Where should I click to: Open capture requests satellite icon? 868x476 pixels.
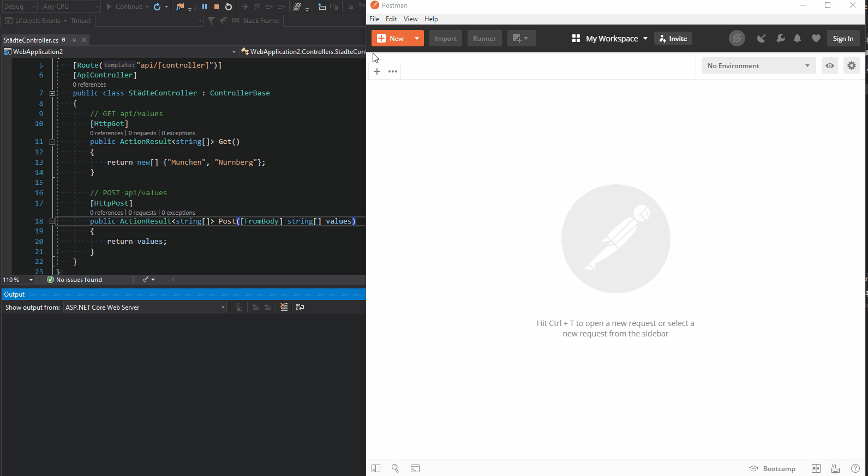click(762, 38)
